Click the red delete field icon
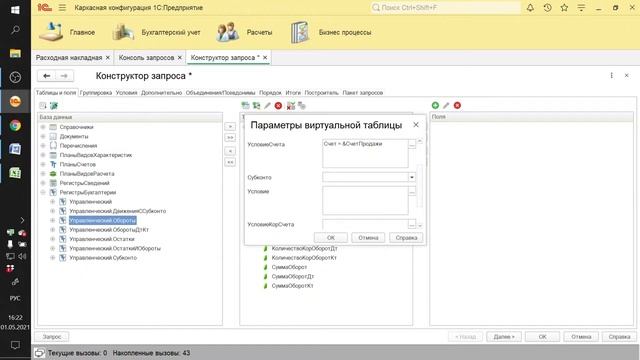This screenshot has width=640, height=360. click(457, 105)
